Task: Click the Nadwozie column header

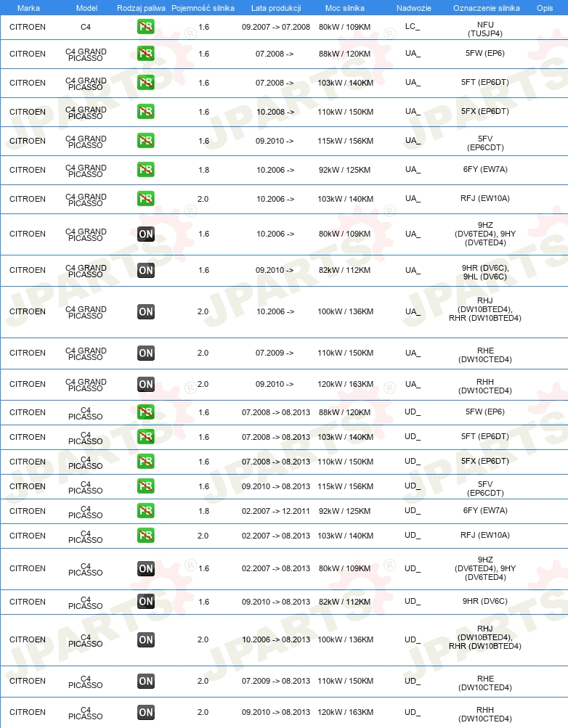Action: click(414, 8)
